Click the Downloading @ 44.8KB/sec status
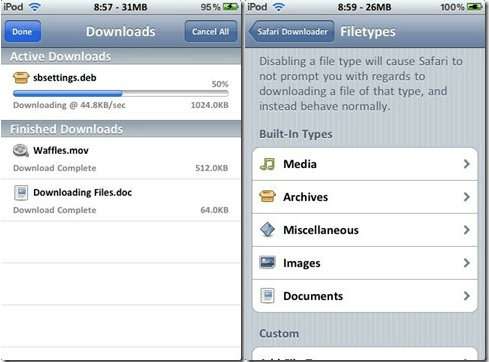The height and width of the screenshot is (362, 489). click(x=69, y=105)
